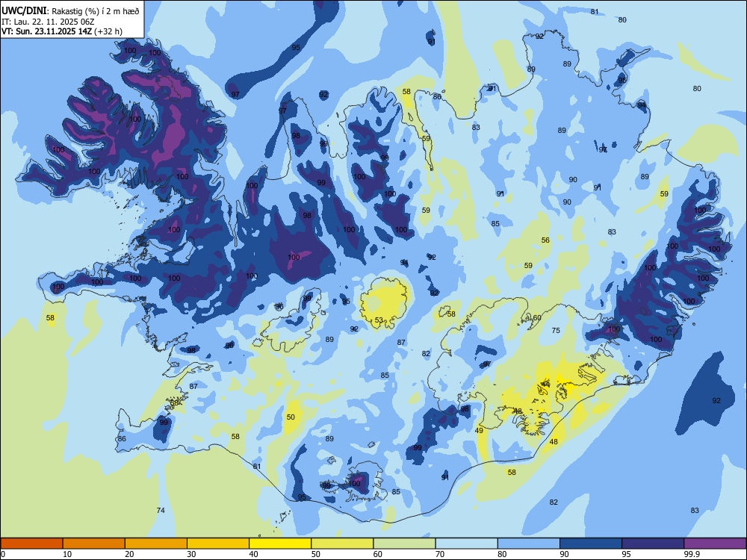The image size is (747, 560).
Task: Click the valid time line "VT: Sun. 23.11.2025 14Z"
Action: tap(46, 31)
